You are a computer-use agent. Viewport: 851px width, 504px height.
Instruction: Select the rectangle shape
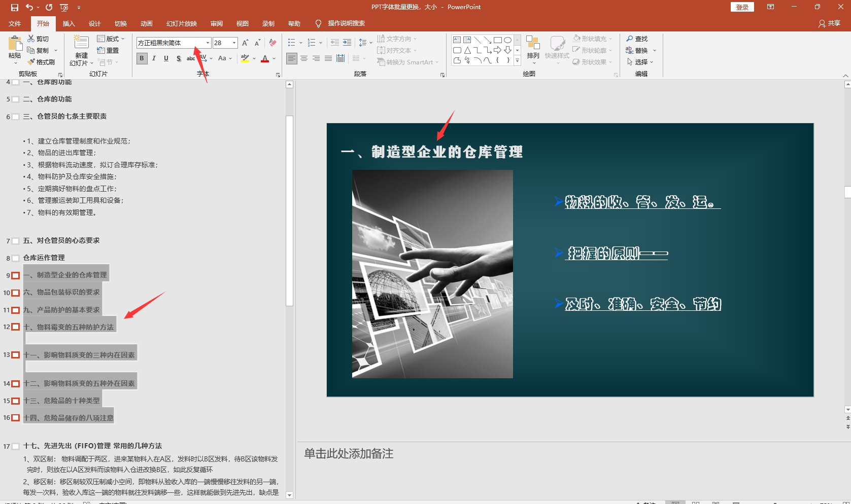497,40
